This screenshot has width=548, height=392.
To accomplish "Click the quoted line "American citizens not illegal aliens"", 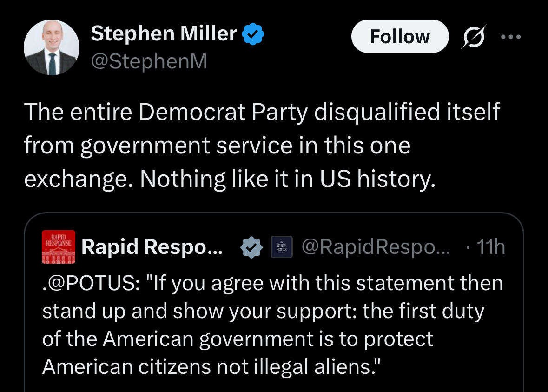I will 211,367.
